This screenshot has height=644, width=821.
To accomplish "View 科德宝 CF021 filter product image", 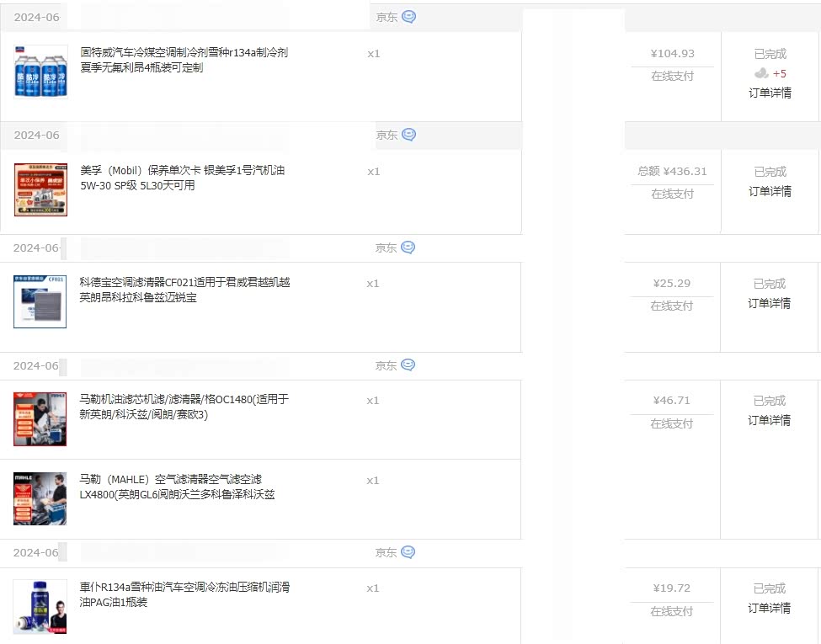I will (x=40, y=301).
